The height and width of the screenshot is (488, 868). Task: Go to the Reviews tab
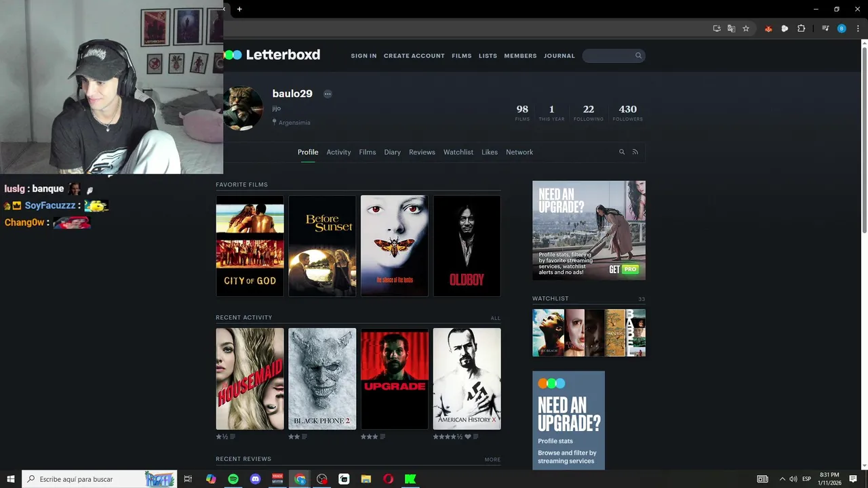coord(422,152)
